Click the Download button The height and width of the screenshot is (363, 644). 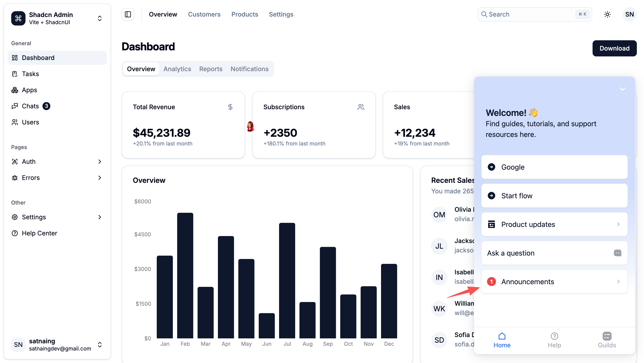click(614, 48)
